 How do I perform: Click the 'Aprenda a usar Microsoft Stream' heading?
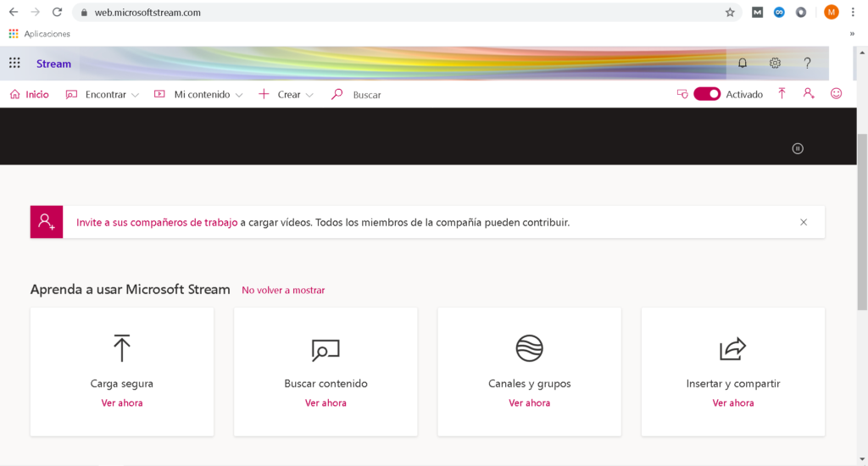click(x=130, y=290)
